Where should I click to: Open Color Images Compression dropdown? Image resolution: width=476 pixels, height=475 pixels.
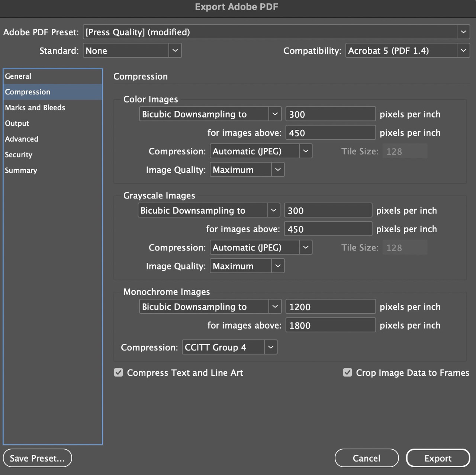coord(261,151)
